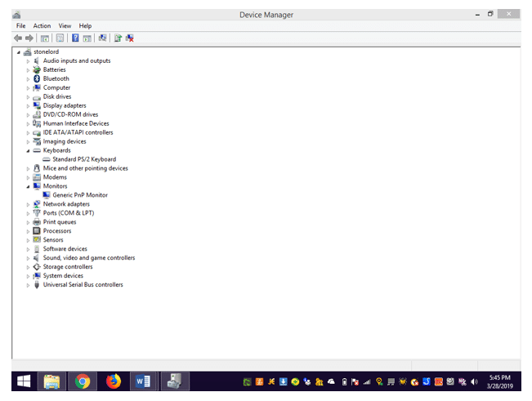Expand the Human Interface Devices node arrow
This screenshot has width=532, height=401.
(x=28, y=124)
